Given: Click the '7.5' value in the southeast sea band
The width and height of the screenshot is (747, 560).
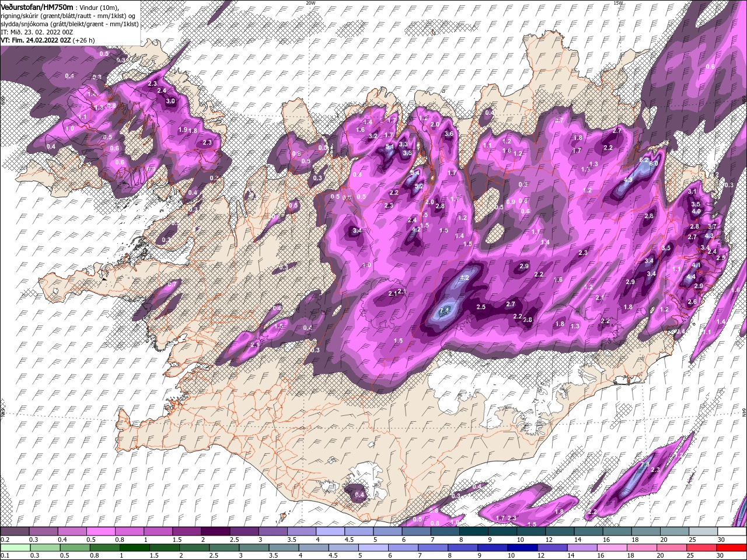Looking at the screenshot, I should (x=645, y=465).
